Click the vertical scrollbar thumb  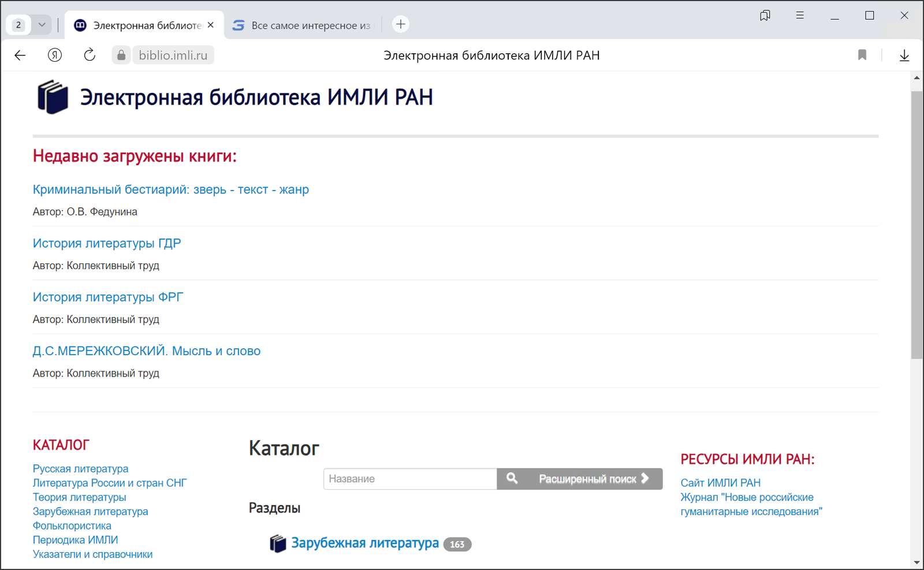point(916,224)
